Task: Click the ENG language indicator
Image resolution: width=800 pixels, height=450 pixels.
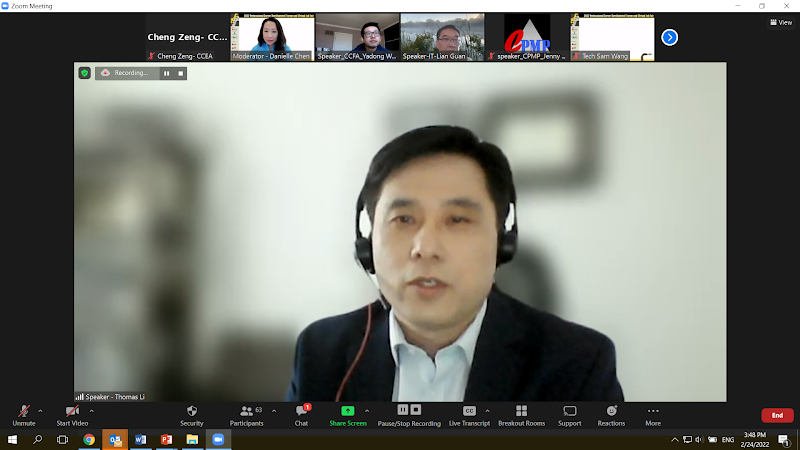Action: (x=728, y=439)
